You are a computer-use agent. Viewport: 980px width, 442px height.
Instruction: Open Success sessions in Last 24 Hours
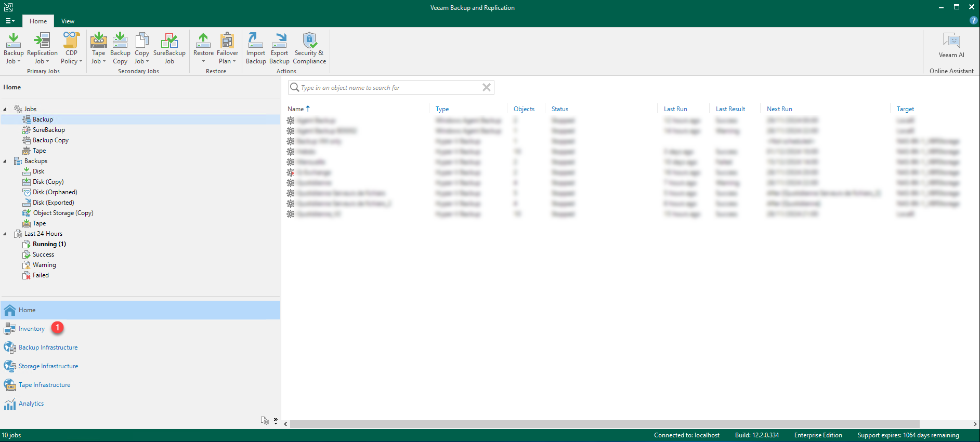pos(43,255)
